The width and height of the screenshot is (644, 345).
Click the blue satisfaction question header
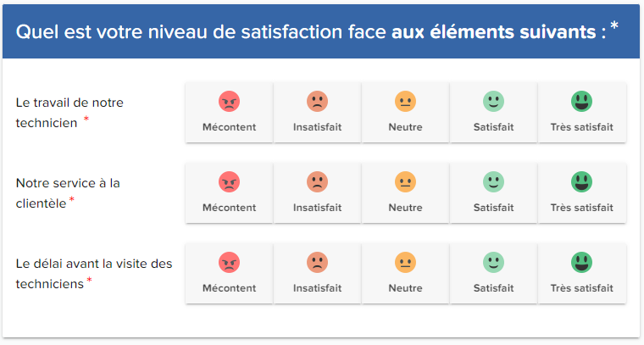320,33
